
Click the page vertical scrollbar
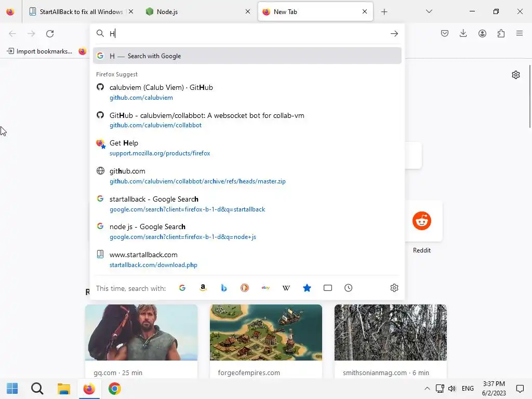[530, 96]
